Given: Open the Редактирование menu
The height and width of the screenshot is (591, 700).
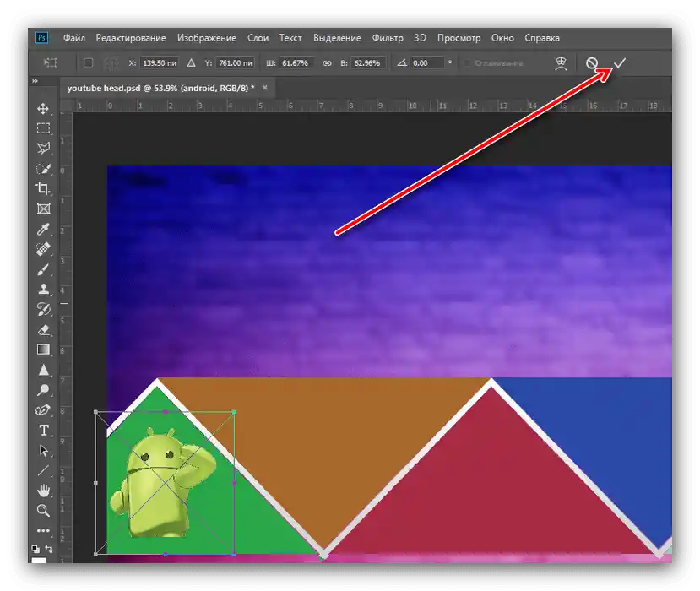Looking at the screenshot, I should coord(131,38).
